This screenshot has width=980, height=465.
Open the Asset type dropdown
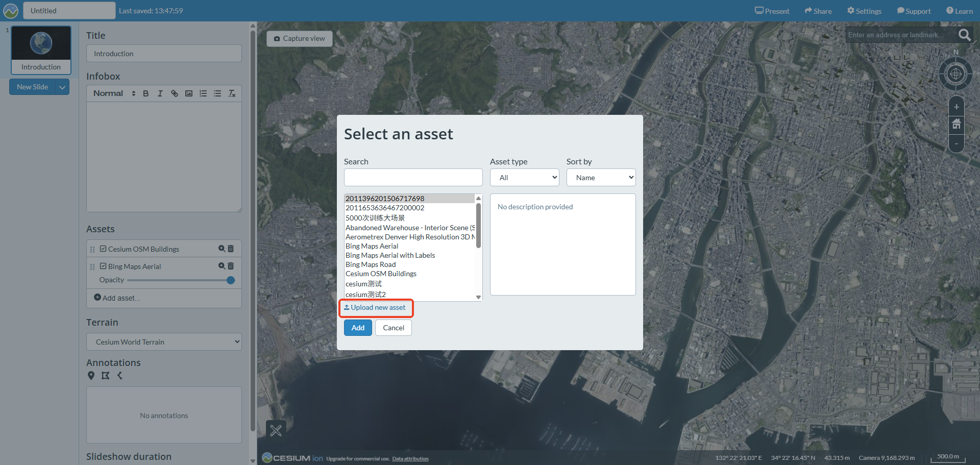524,178
